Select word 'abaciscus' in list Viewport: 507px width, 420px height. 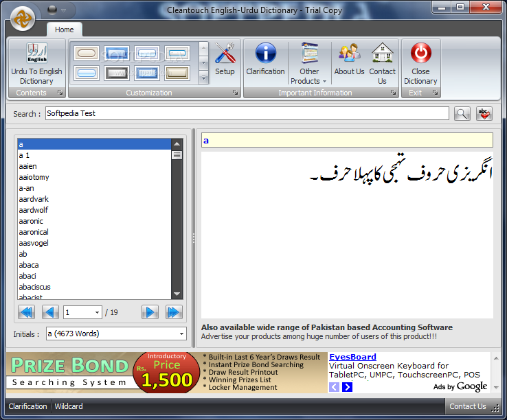pyautogui.click(x=94, y=287)
